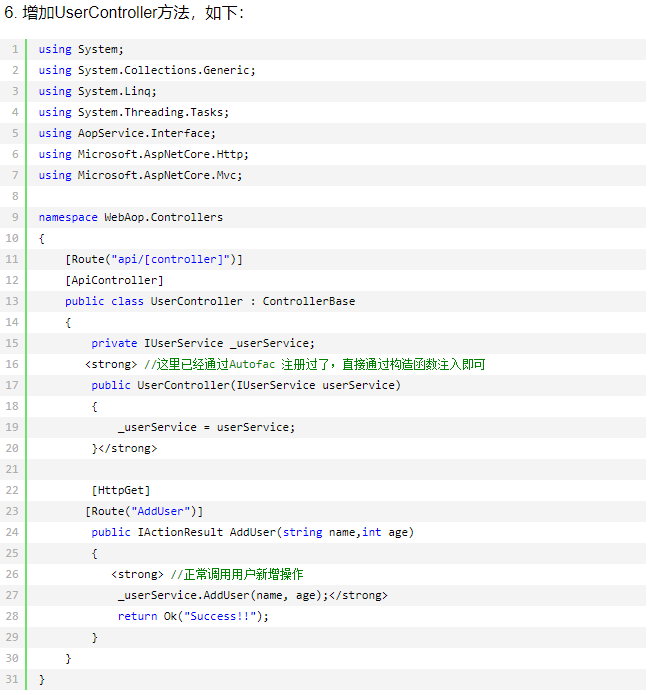650x695 pixels.
Task: Click "return Ok("Success!!");" line
Action: tap(193, 616)
